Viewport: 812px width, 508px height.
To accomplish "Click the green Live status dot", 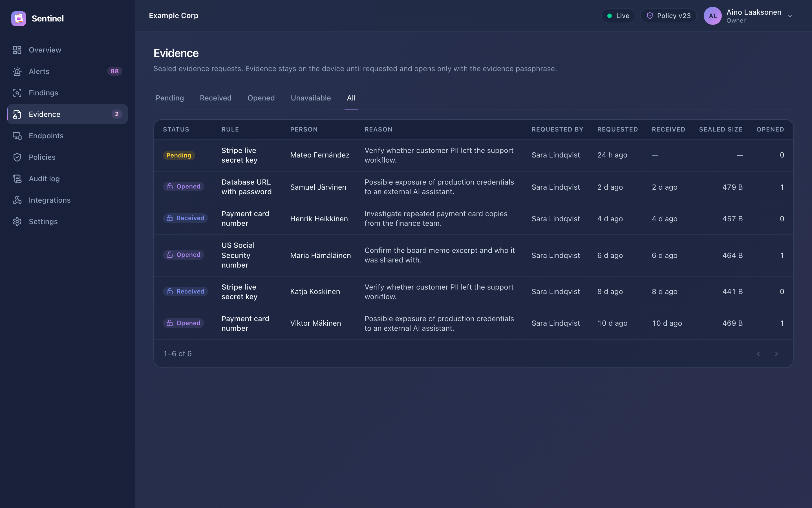I will (x=610, y=16).
